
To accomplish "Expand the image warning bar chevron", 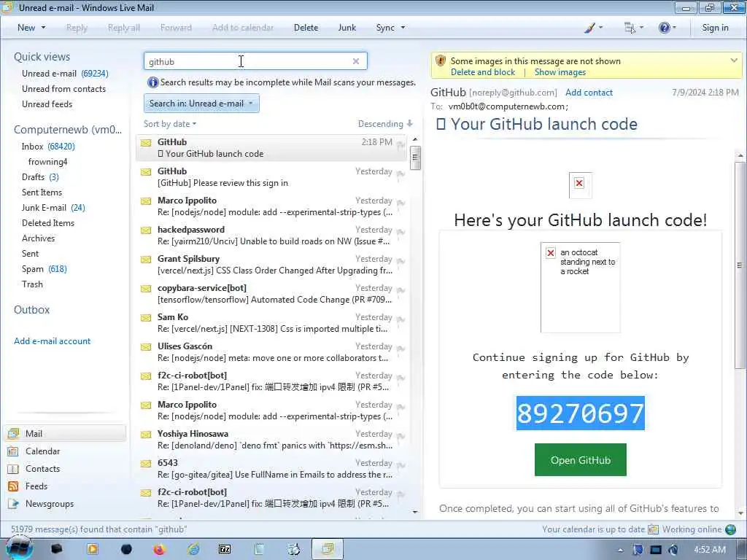I will 734,61.
